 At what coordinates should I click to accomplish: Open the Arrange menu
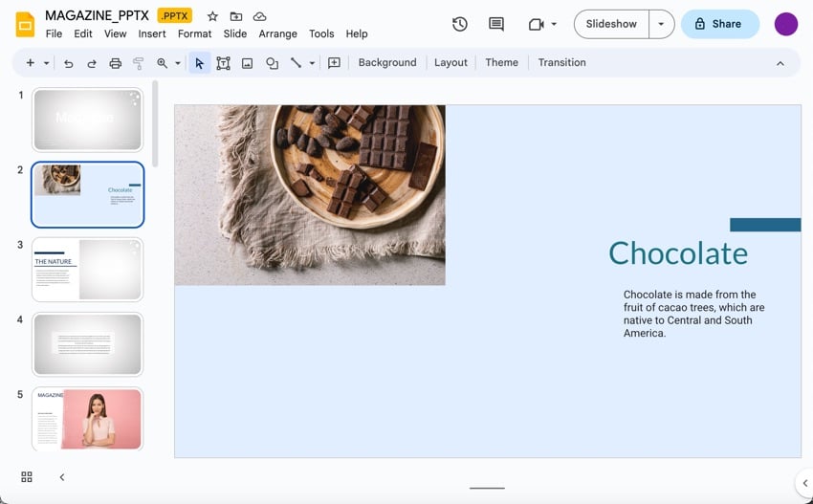click(x=277, y=33)
